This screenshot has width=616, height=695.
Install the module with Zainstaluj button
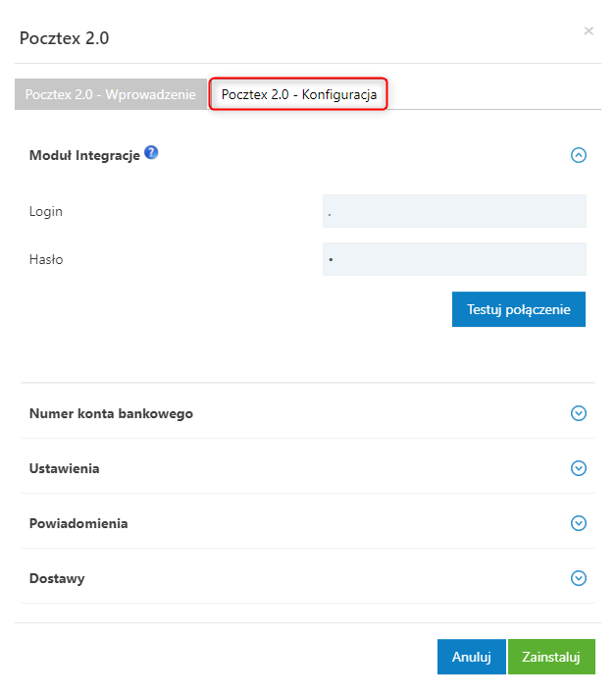551,657
